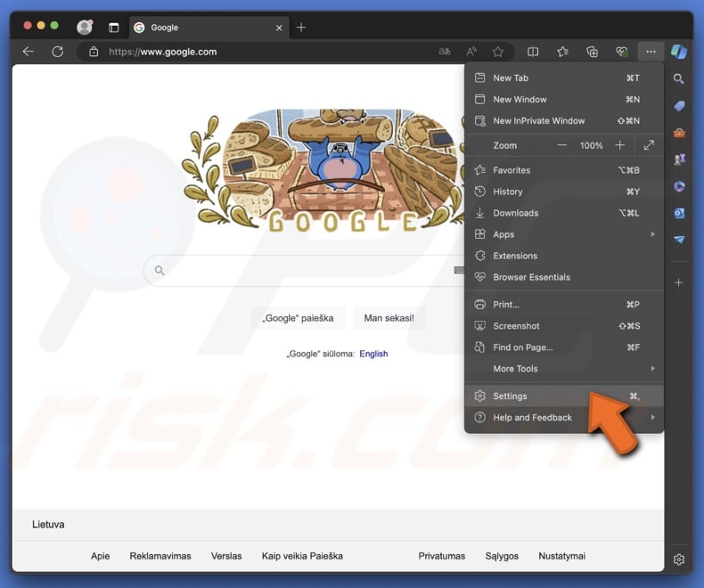Image resolution: width=704 pixels, height=588 pixels.
Task: Choose Screenshot from the menu
Action: pos(563,326)
